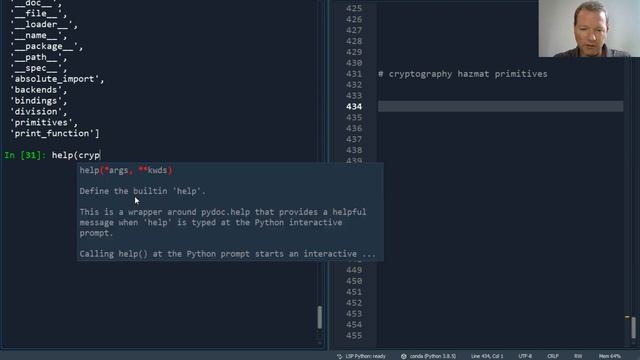640x360 pixels.
Task: Click the webcam video thumbnail
Action: click(589, 29)
